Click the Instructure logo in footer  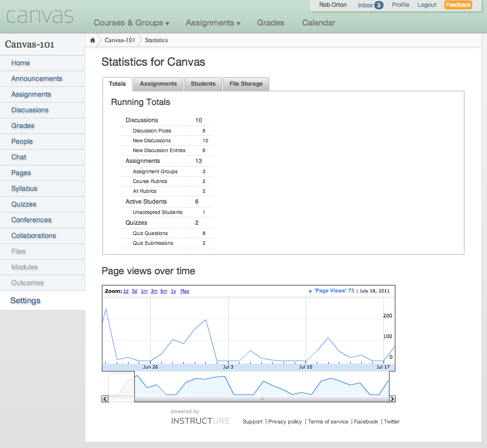(200, 421)
